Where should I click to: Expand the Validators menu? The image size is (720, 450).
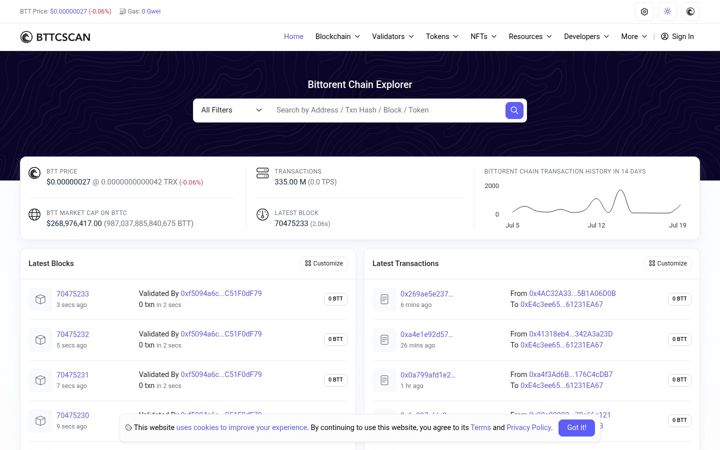click(393, 36)
